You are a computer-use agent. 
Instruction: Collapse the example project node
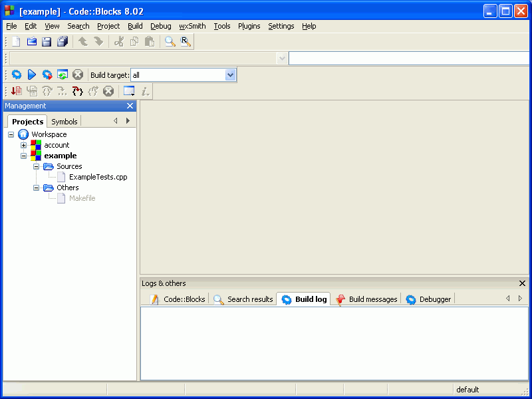pyautogui.click(x=23, y=156)
